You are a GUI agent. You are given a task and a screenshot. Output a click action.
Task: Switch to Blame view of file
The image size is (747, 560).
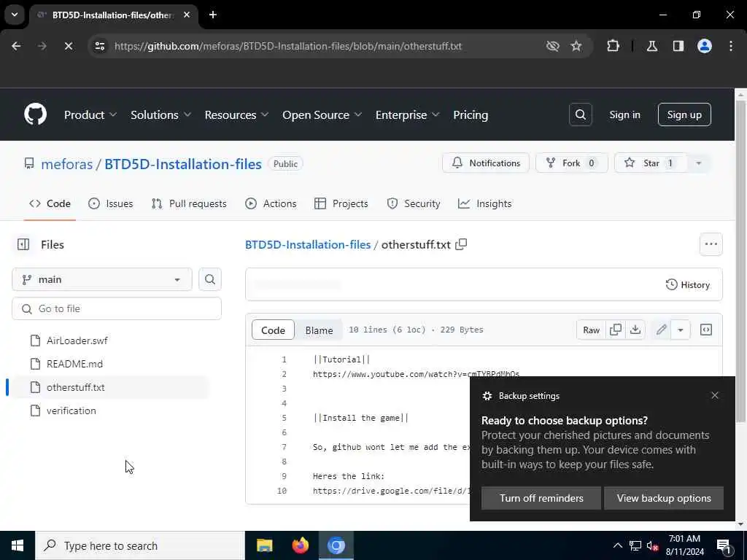click(x=319, y=330)
